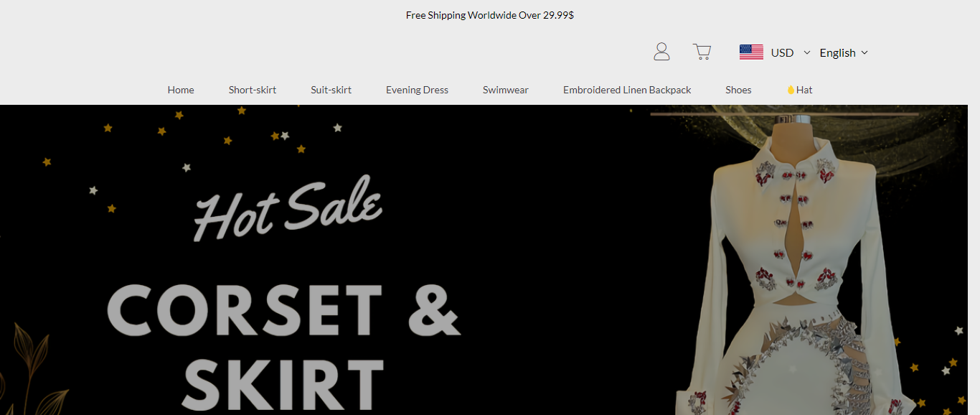The image size is (980, 415).
Task: Visit the Shoes category
Action: pos(738,90)
